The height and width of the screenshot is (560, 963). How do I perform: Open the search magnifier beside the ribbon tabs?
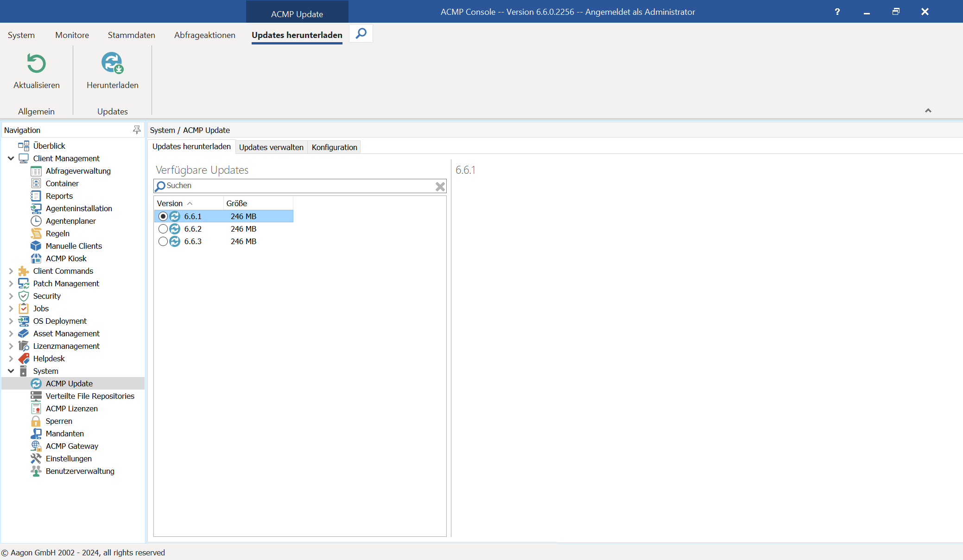click(x=361, y=33)
